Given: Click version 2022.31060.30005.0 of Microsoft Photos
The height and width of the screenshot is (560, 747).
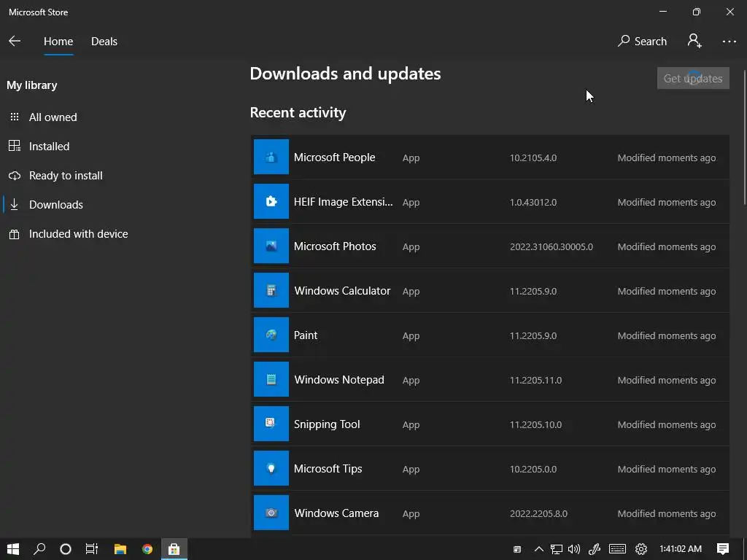Looking at the screenshot, I should pyautogui.click(x=551, y=246).
